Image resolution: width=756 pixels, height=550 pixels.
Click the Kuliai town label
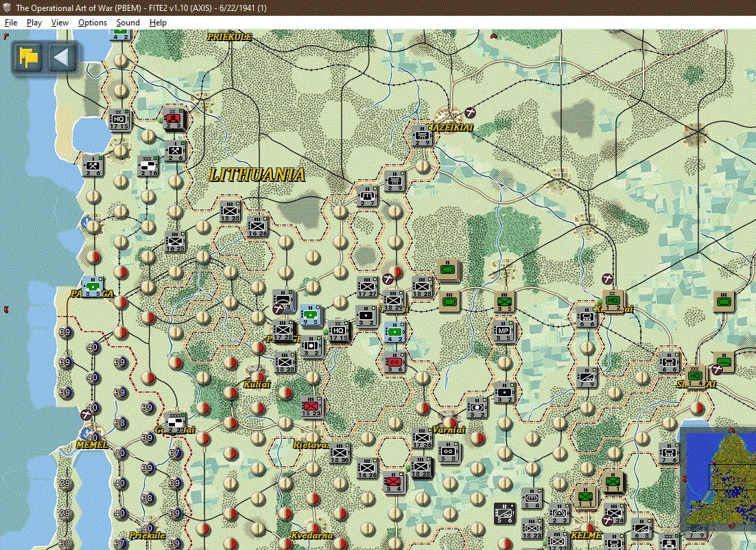click(x=257, y=385)
